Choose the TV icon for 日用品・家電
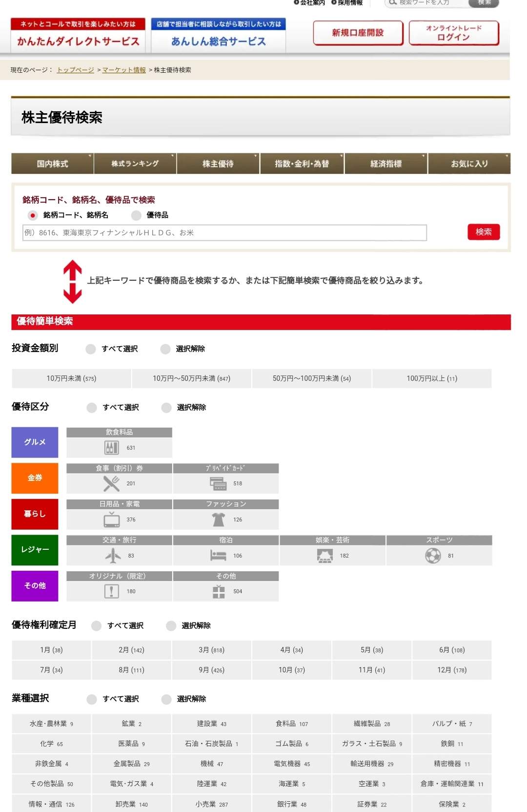The image size is (527, 812). tap(112, 520)
